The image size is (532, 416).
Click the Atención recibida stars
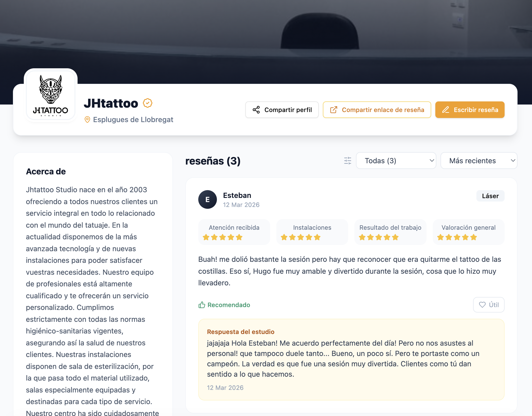click(223, 237)
